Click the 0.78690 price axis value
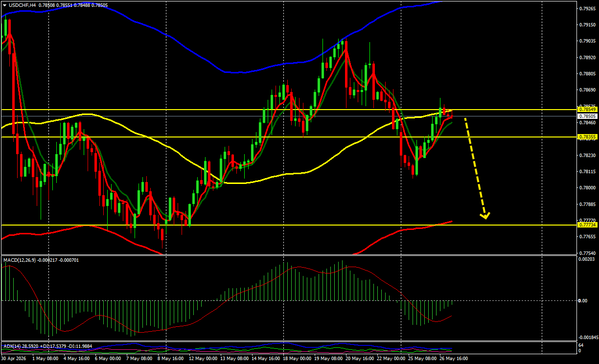 (x=587, y=91)
